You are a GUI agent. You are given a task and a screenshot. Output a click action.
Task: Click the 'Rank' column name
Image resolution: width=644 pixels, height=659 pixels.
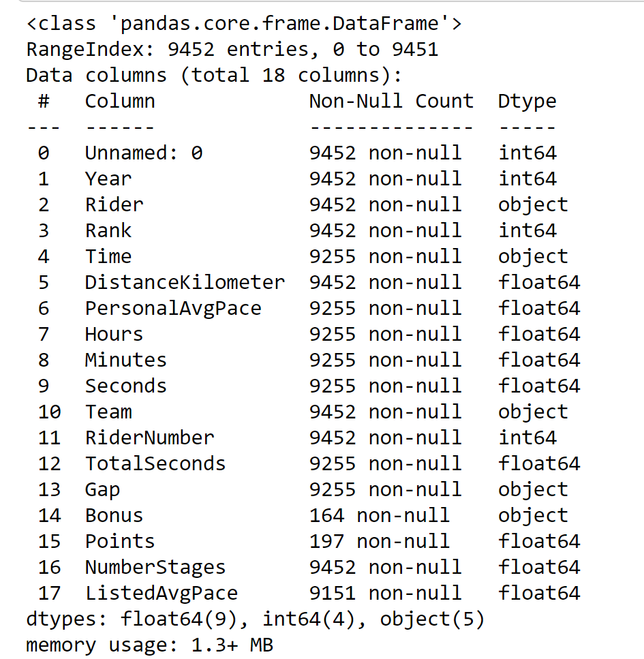108,230
